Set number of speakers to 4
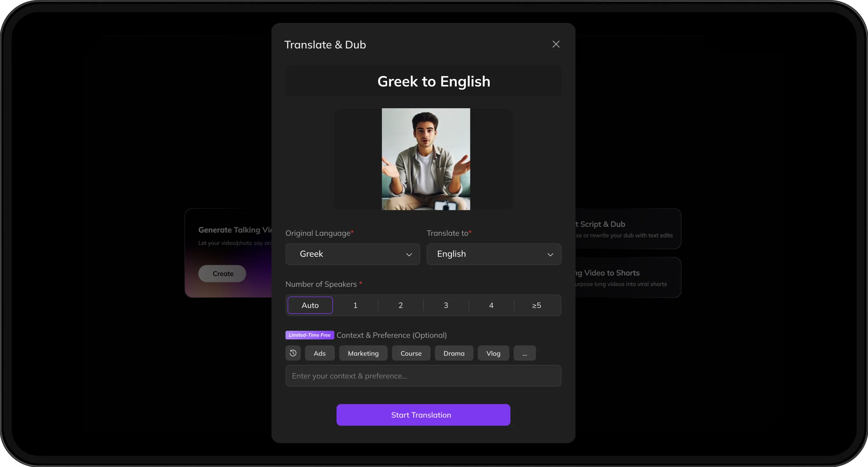868x467 pixels. (491, 305)
